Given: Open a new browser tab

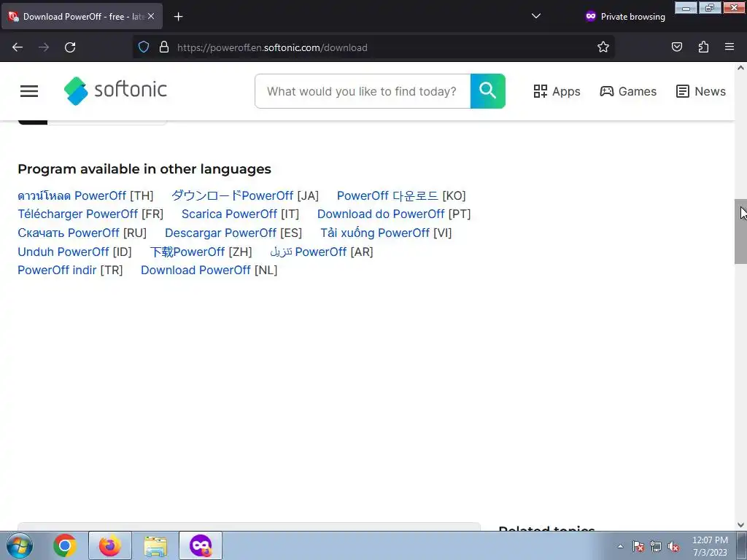Looking at the screenshot, I should coord(178,17).
